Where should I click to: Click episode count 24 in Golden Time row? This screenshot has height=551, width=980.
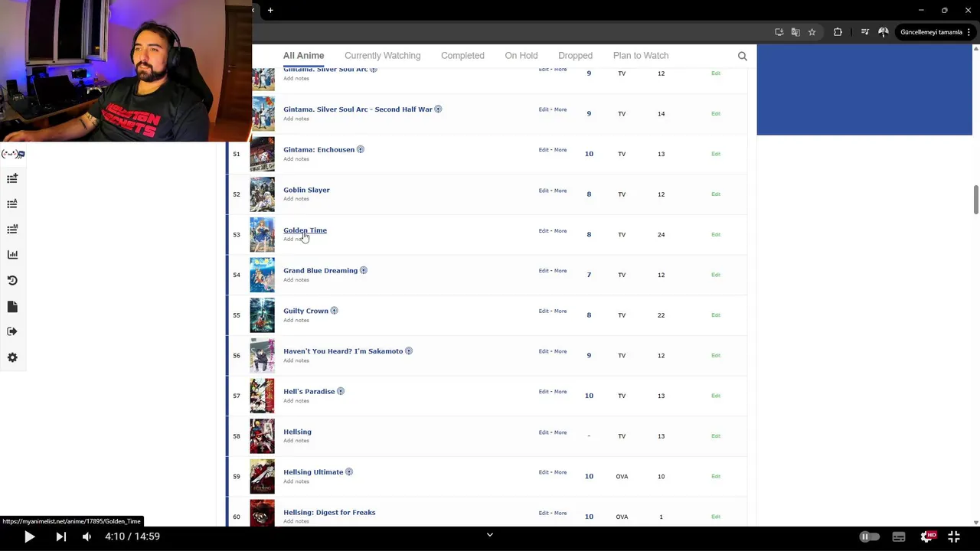coord(661,234)
